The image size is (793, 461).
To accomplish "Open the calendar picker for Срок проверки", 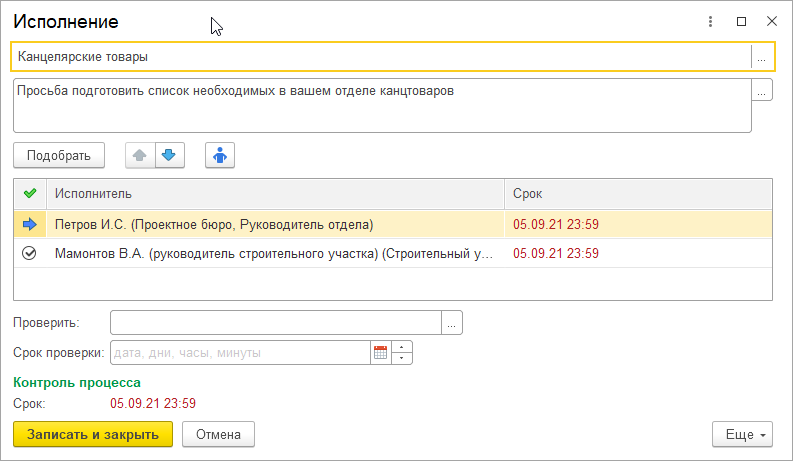I will click(x=380, y=352).
